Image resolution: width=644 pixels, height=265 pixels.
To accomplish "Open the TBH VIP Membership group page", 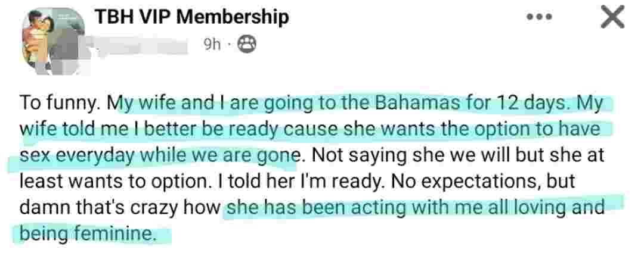I will 192,17.
